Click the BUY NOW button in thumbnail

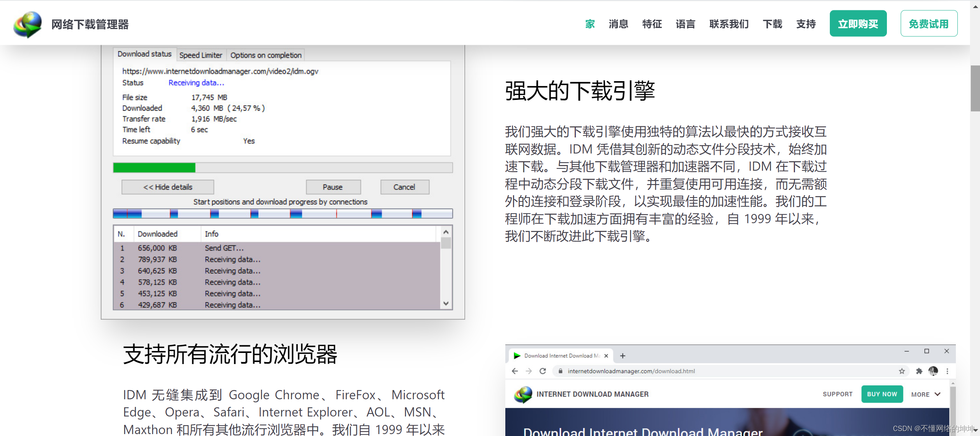[x=882, y=394]
